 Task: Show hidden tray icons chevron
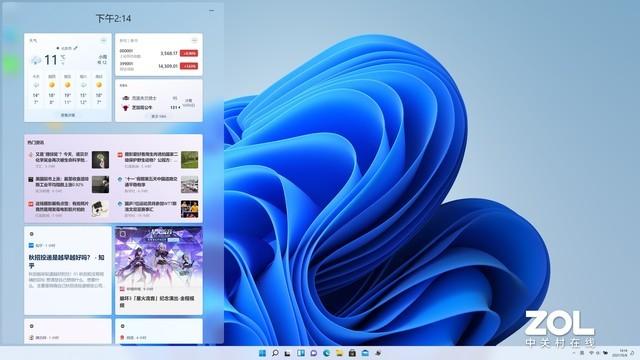(574, 353)
